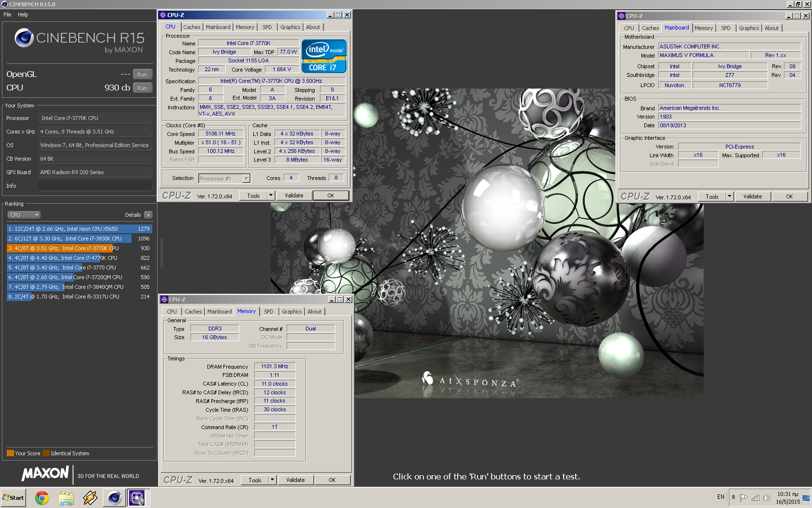The height and width of the screenshot is (508, 812).
Task: Open the ranking CPU dropdown
Action: click(x=24, y=215)
